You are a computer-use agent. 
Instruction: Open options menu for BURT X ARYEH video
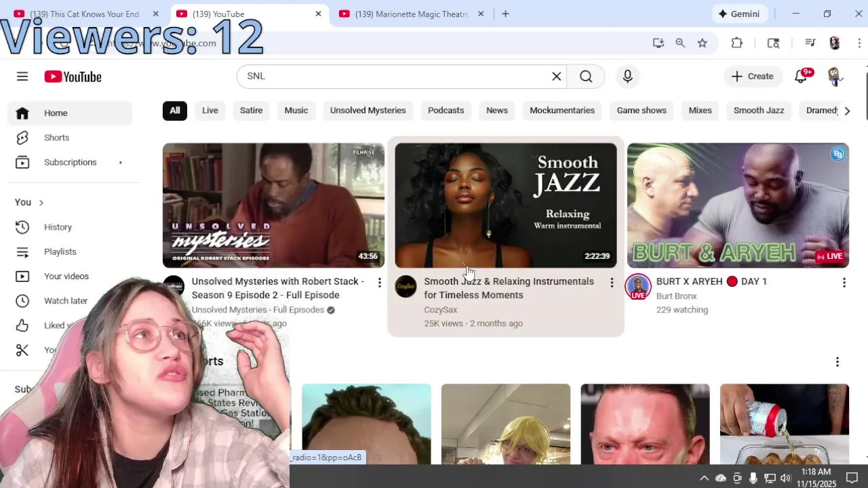click(844, 283)
